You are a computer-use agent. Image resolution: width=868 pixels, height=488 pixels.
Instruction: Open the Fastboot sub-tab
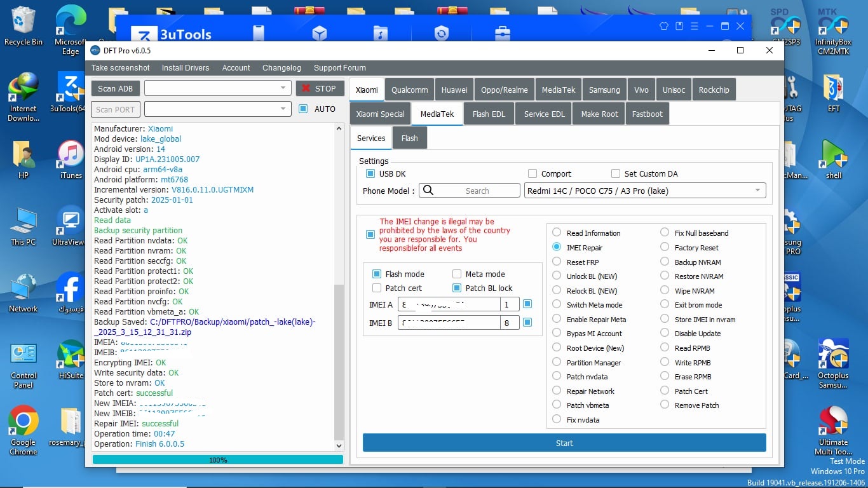pyautogui.click(x=648, y=114)
